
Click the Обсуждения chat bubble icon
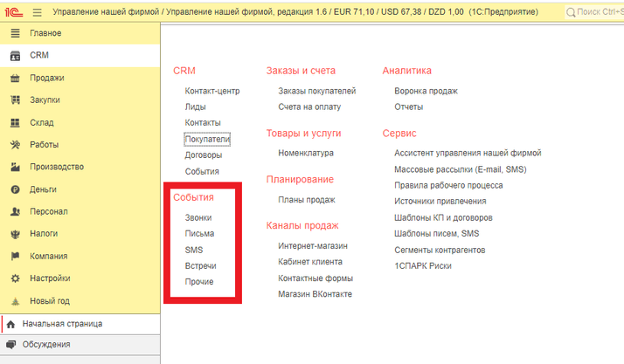click(11, 345)
